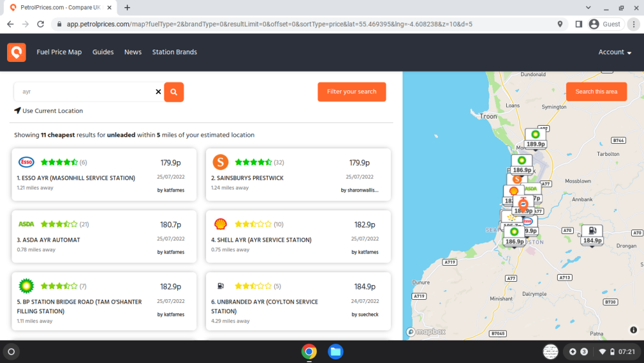Open BP Station Bridge Road title
This screenshot has height=363, width=644.
pos(79,306)
